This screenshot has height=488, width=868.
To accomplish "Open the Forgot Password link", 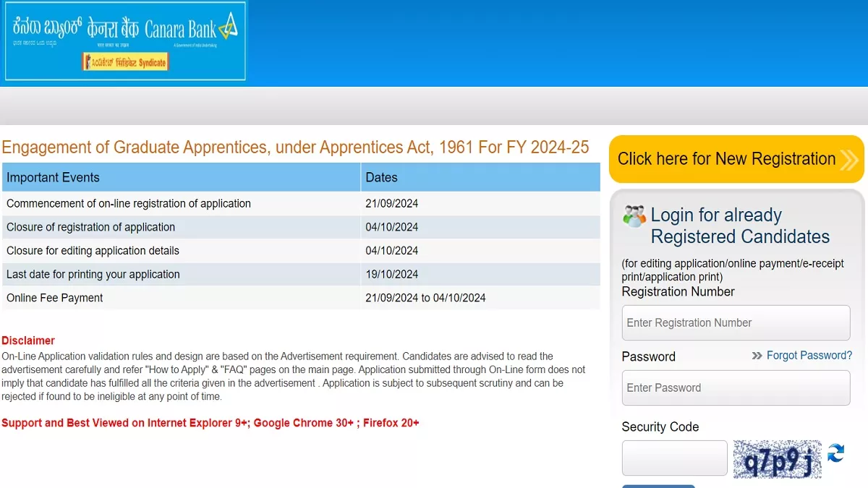I will click(x=809, y=356).
